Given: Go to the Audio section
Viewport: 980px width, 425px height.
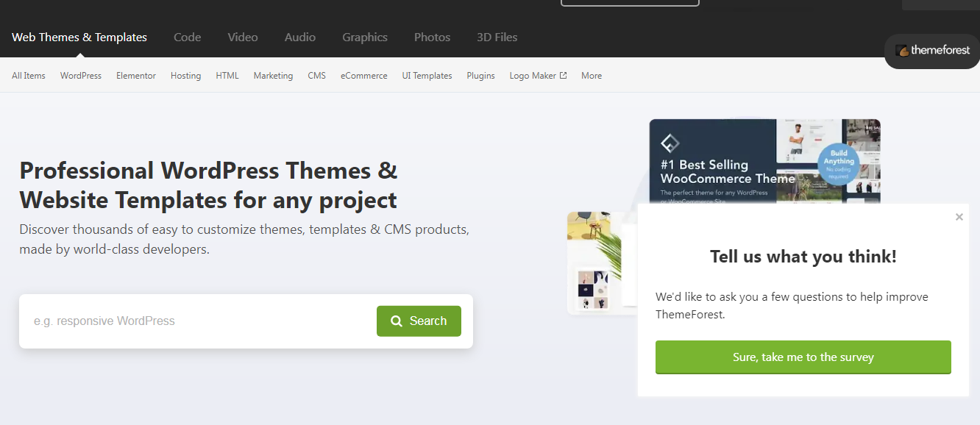Looking at the screenshot, I should [x=299, y=37].
